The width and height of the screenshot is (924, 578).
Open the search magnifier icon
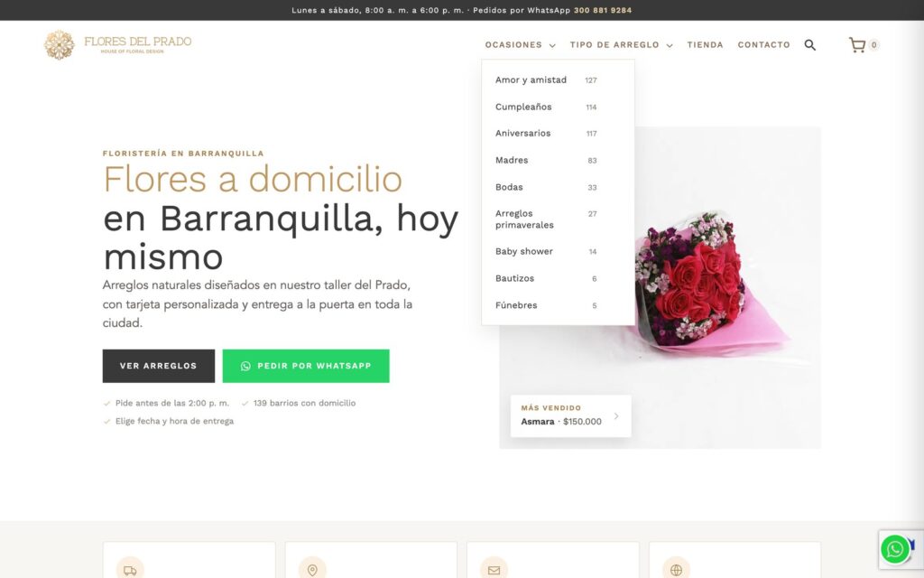(x=810, y=45)
